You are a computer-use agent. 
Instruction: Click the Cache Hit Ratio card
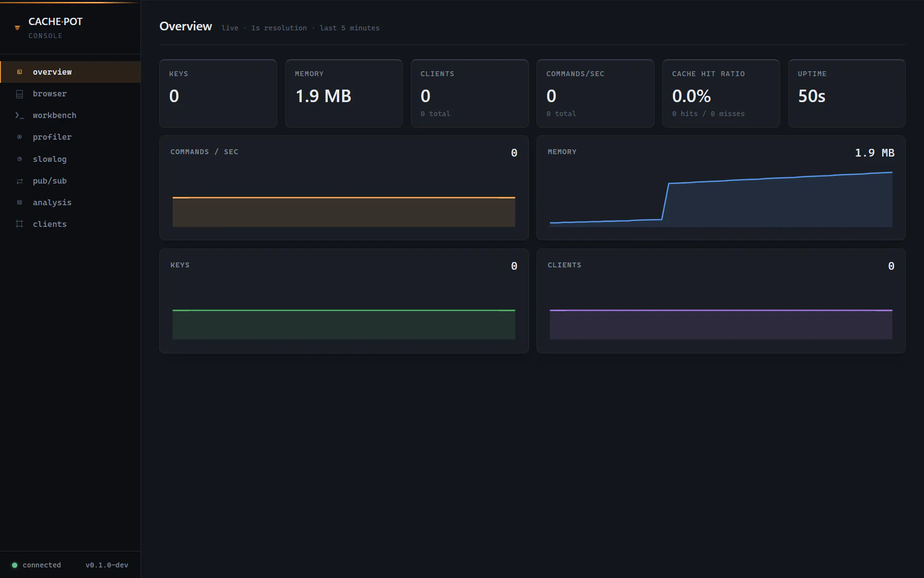coord(721,93)
